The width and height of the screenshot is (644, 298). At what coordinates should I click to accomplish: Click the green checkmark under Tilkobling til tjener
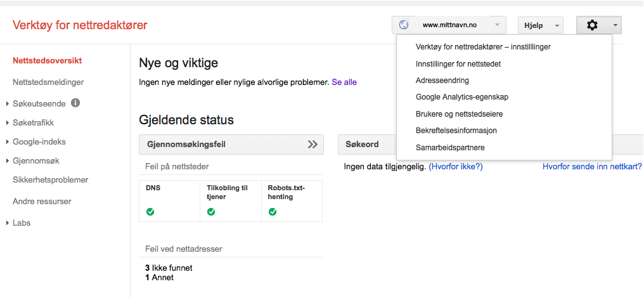point(211,212)
